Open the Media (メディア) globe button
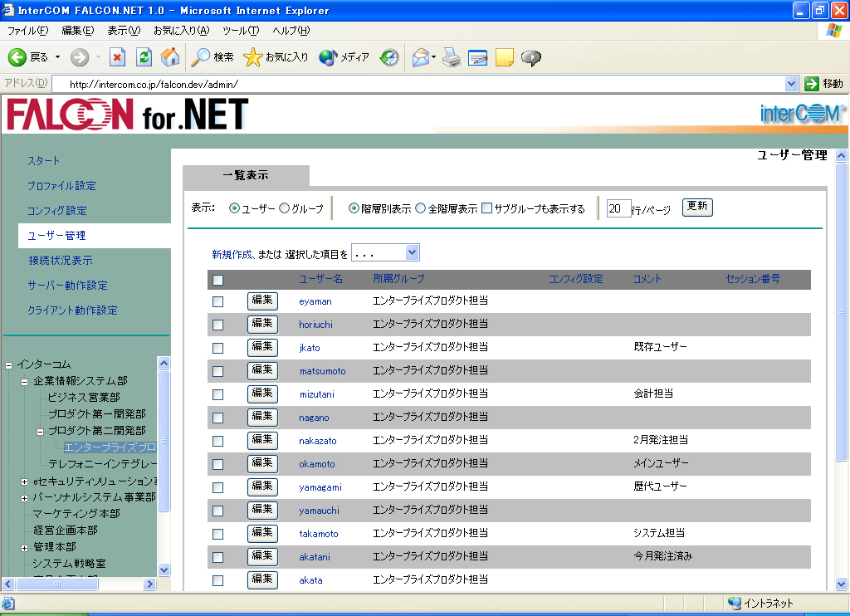 click(x=344, y=57)
